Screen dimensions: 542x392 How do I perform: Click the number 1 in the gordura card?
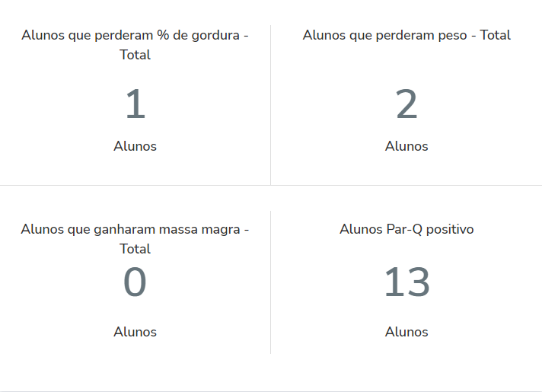click(135, 105)
